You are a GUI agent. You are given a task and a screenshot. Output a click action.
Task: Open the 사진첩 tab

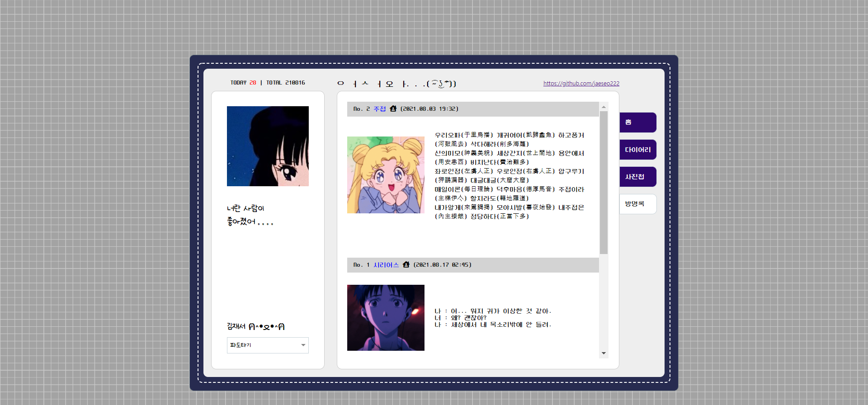click(638, 177)
